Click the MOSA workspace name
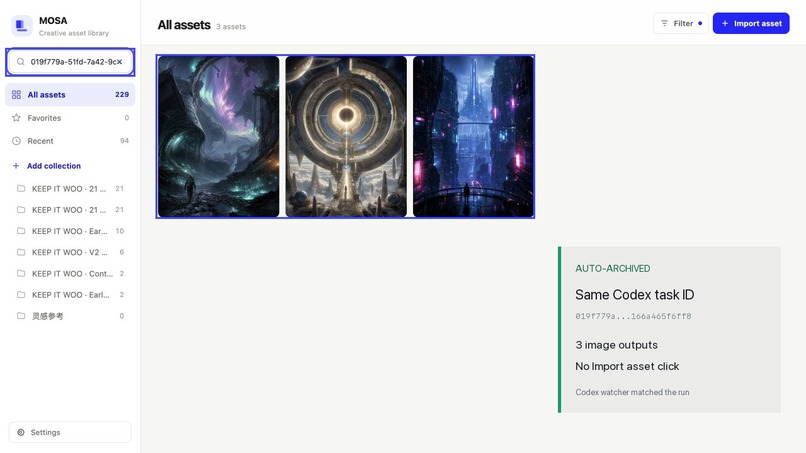The width and height of the screenshot is (806, 453). 53,21
